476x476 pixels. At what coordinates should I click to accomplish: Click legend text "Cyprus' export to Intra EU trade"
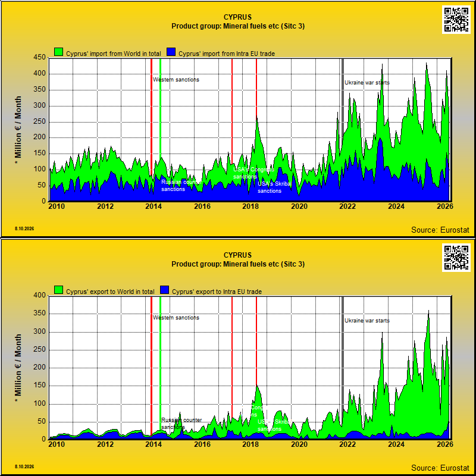coord(217,292)
